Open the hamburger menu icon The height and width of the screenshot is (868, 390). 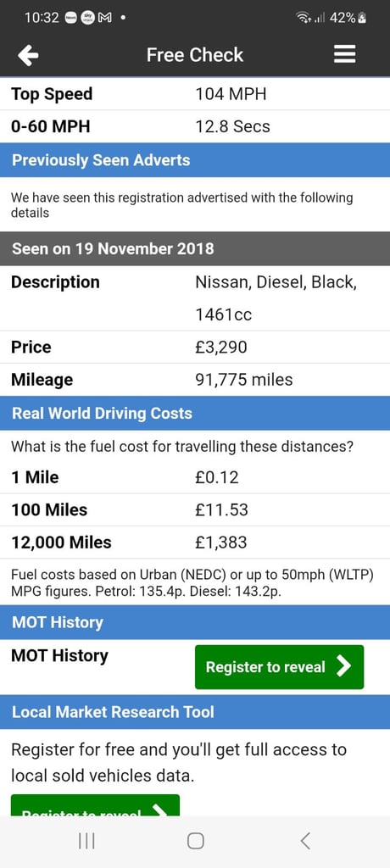(x=344, y=54)
